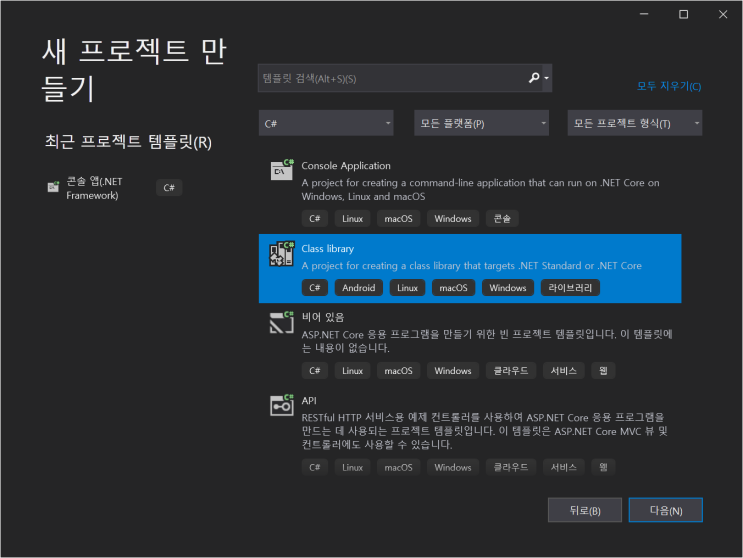This screenshot has width=743, height=558.
Task: Minimize the new project dialog window
Action: point(644,14)
